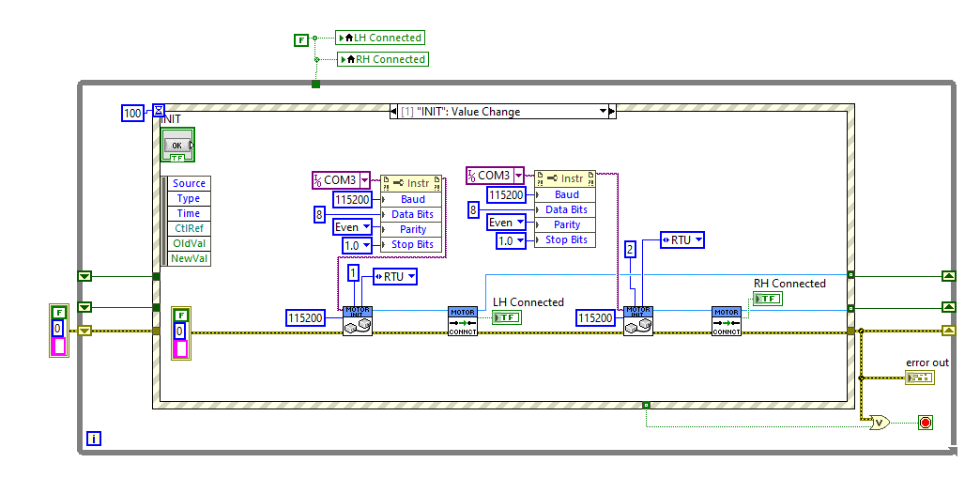Click the 8 constant for first Data Bits
Screen dimensions: 980x478
tap(321, 215)
